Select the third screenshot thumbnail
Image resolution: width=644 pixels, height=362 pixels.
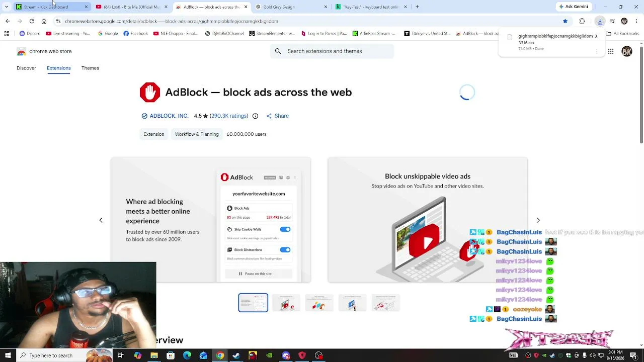click(x=319, y=303)
